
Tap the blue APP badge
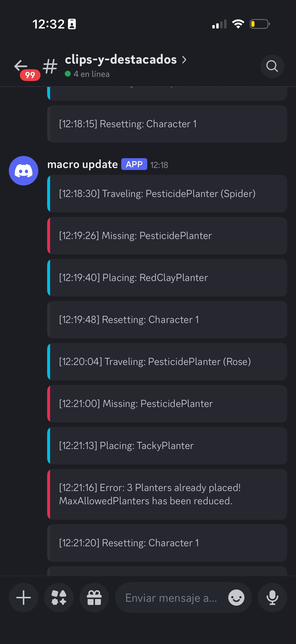point(134,164)
